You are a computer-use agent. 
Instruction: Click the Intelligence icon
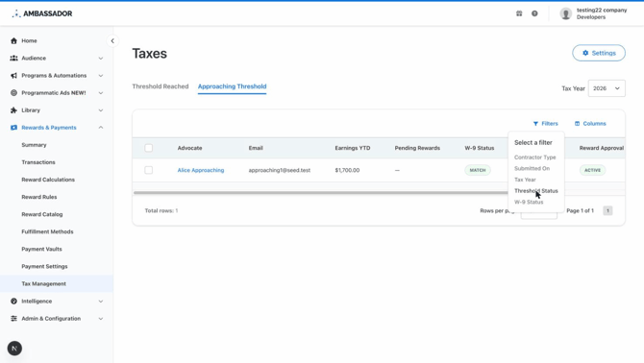click(x=14, y=302)
